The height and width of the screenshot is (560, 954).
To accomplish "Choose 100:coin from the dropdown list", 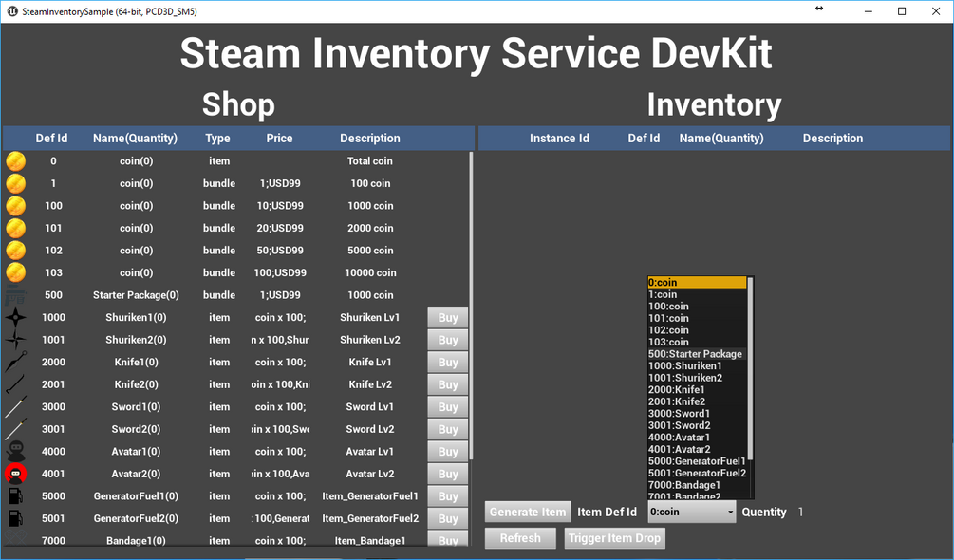I will tap(698, 307).
